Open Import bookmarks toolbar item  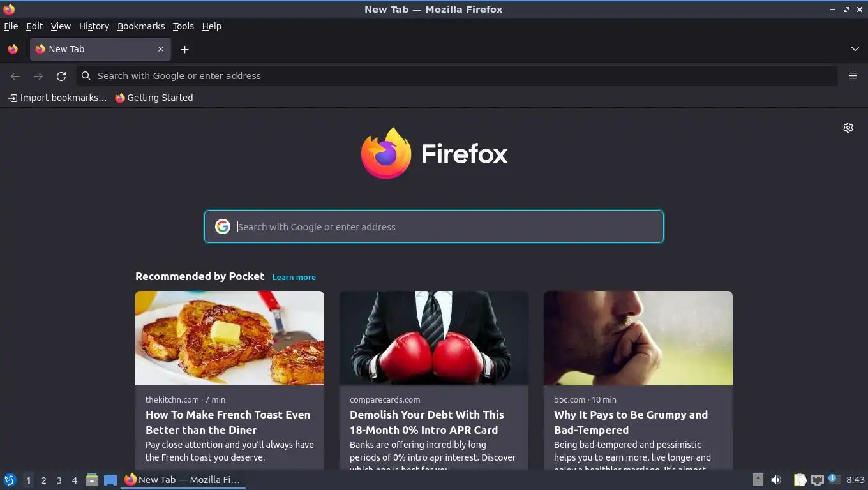pyautogui.click(x=57, y=98)
